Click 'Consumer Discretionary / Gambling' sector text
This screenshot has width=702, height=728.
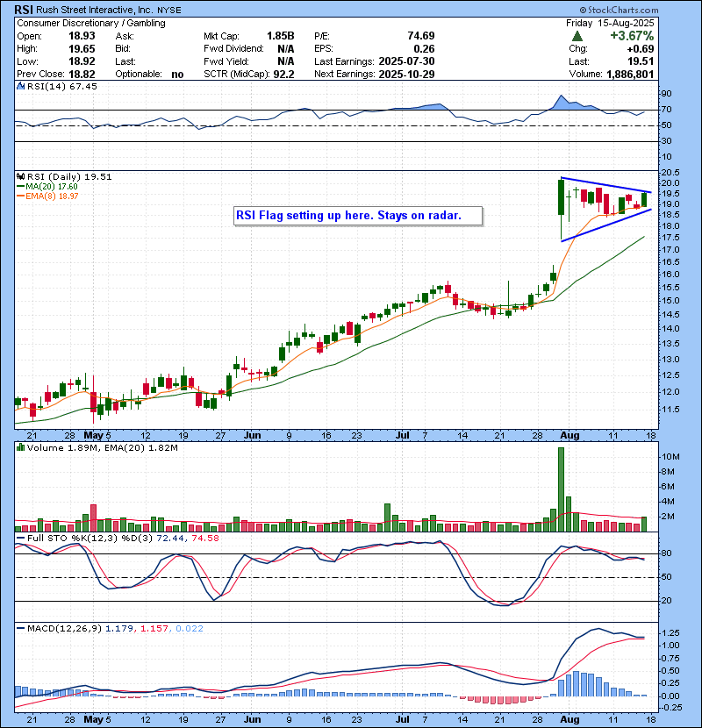click(x=91, y=23)
